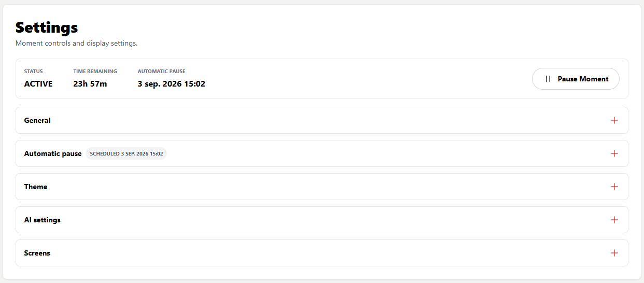Click the Time Remaining label
This screenshot has height=283, width=644.
95,71
